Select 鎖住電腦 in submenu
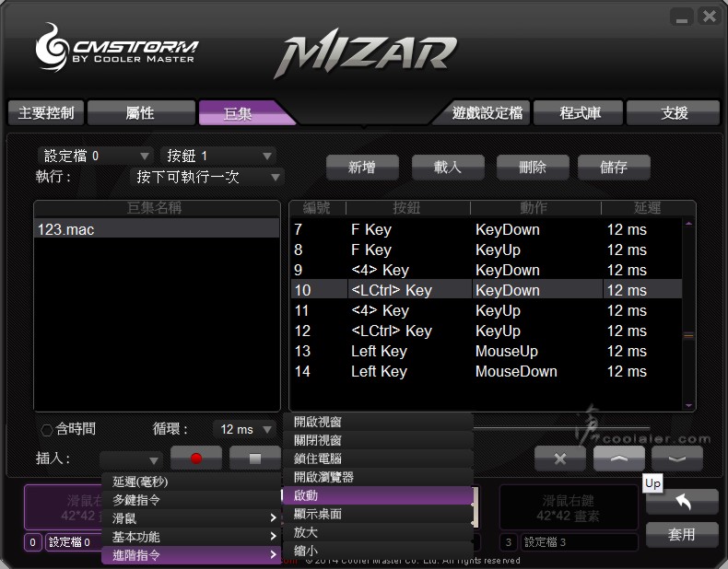 point(378,459)
